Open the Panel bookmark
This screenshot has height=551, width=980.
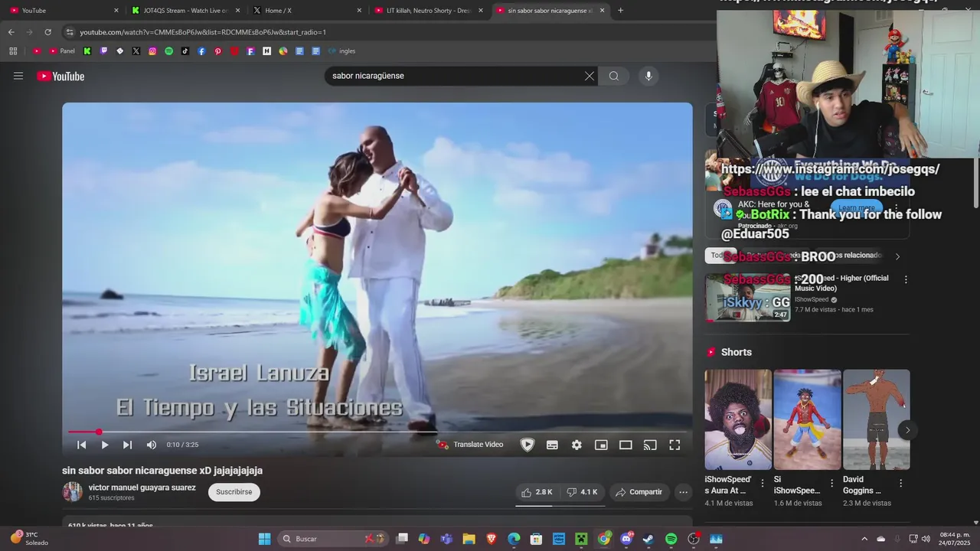point(61,51)
